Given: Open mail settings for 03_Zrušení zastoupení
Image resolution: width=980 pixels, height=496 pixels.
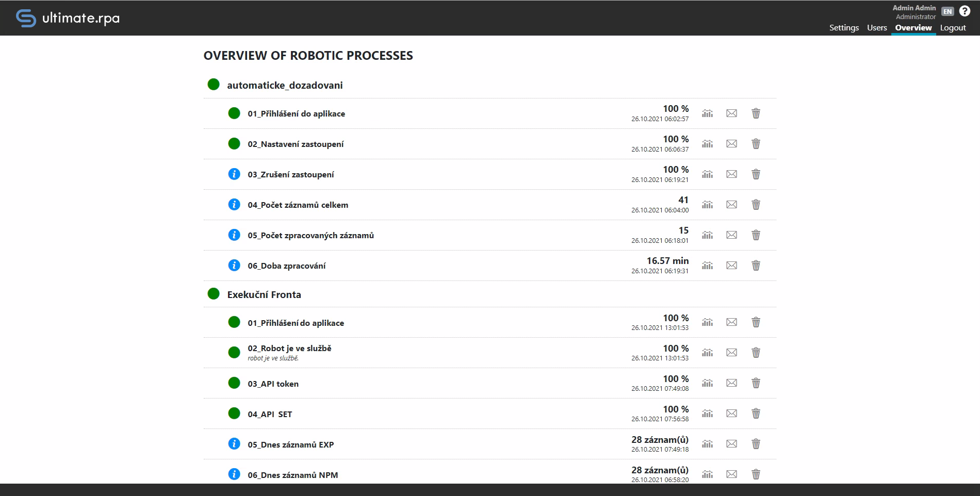Looking at the screenshot, I should pos(731,174).
